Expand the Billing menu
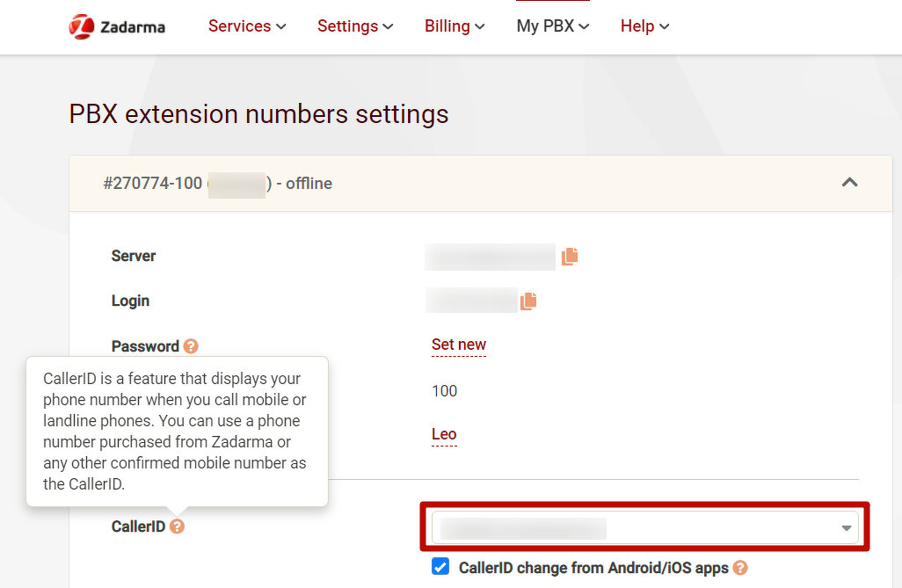The height and width of the screenshot is (588, 902). coord(455,26)
